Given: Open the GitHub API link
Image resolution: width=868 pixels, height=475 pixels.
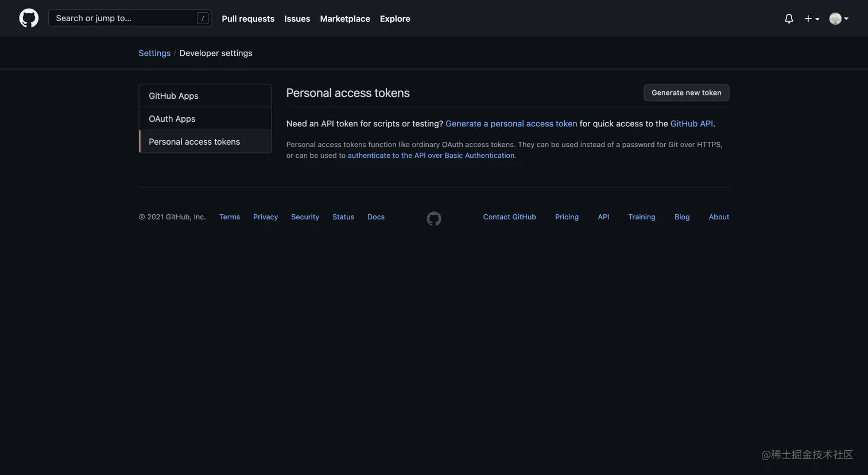Looking at the screenshot, I should 691,123.
